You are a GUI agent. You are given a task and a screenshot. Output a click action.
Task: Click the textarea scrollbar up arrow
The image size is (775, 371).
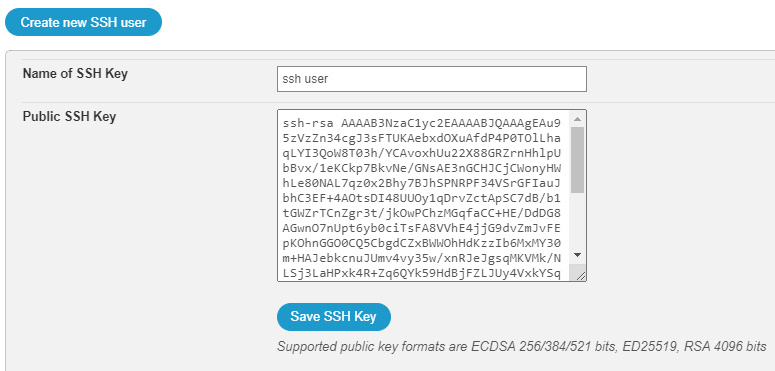coord(577,119)
